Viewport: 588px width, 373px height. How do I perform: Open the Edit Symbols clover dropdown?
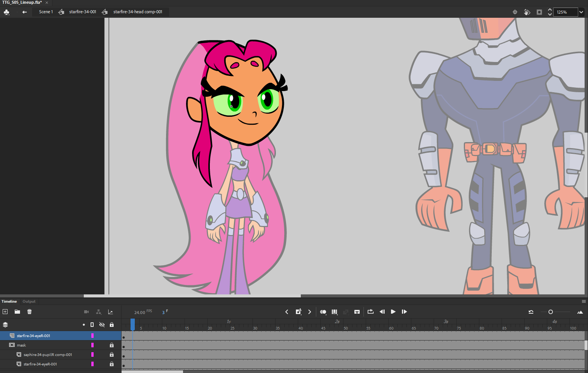point(6,12)
